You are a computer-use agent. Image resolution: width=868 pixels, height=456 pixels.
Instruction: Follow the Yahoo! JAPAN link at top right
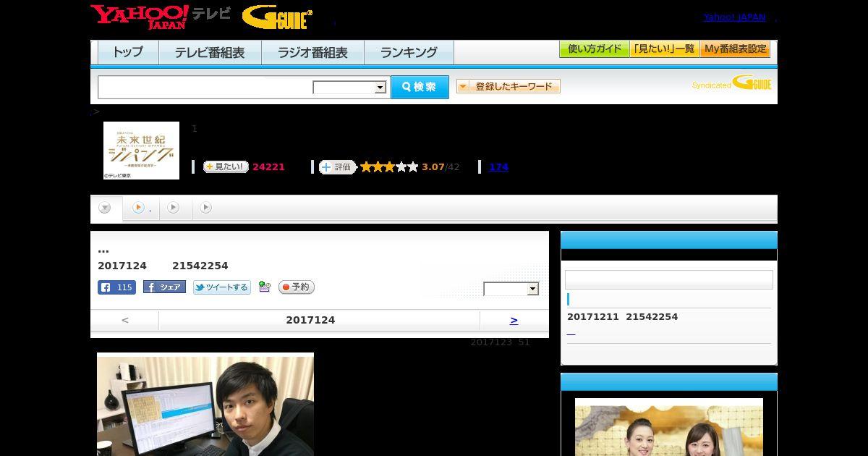[x=734, y=17]
